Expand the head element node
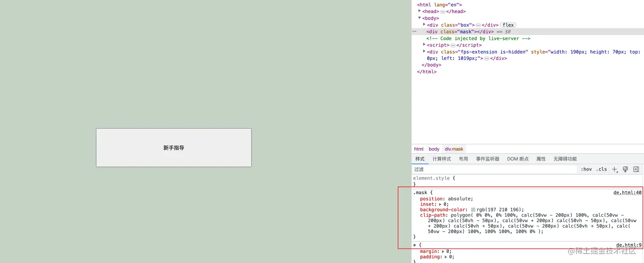 pyautogui.click(x=420, y=11)
